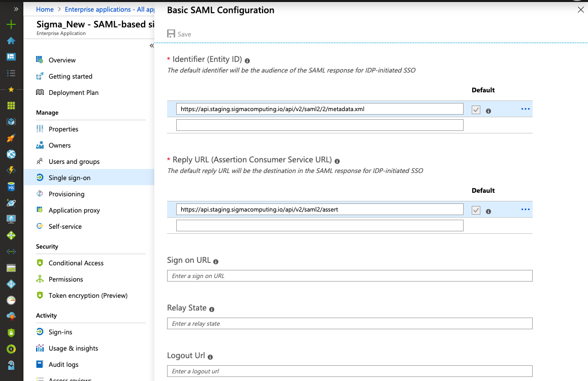Close the Basic SAML Configuration panel

tap(580, 10)
